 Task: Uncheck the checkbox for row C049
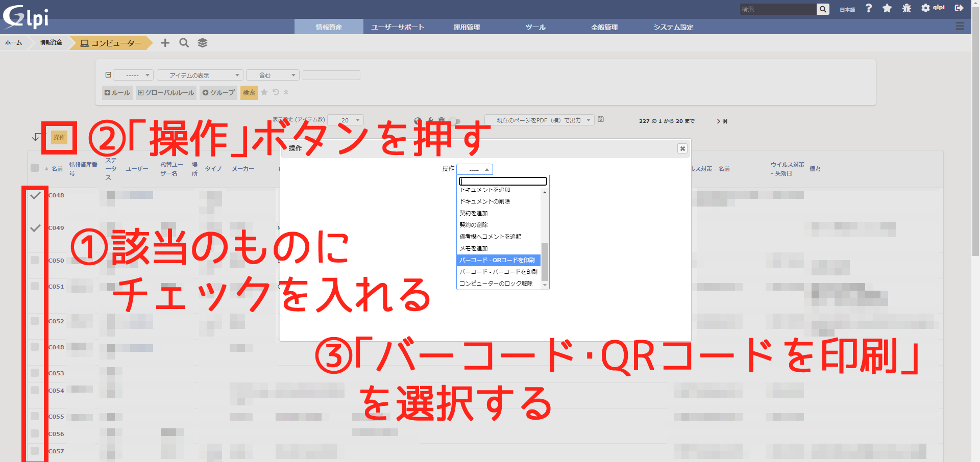(x=35, y=228)
